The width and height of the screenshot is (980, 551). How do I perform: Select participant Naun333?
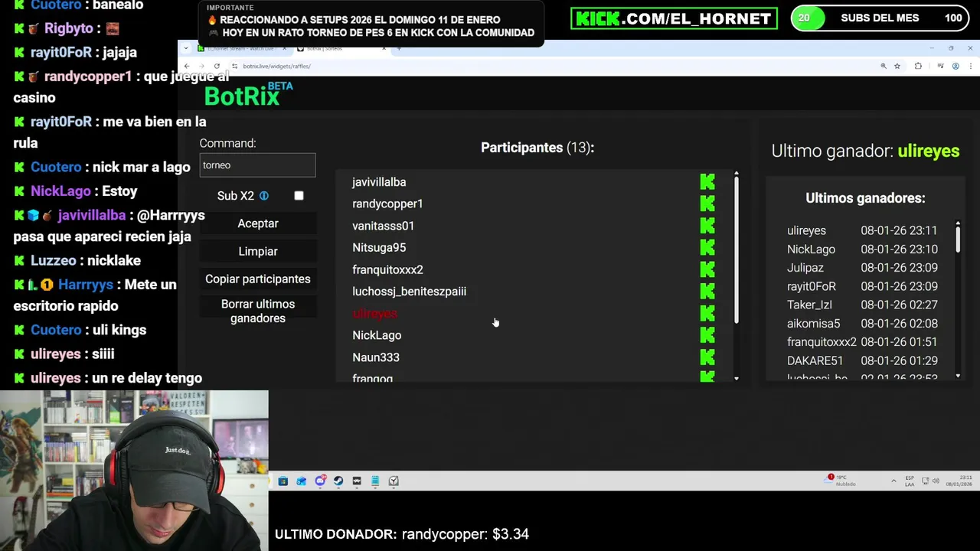tap(376, 357)
